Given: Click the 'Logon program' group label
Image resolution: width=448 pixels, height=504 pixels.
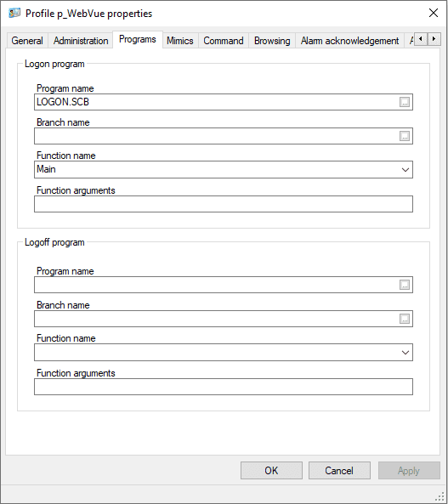Looking at the screenshot, I should point(54,64).
